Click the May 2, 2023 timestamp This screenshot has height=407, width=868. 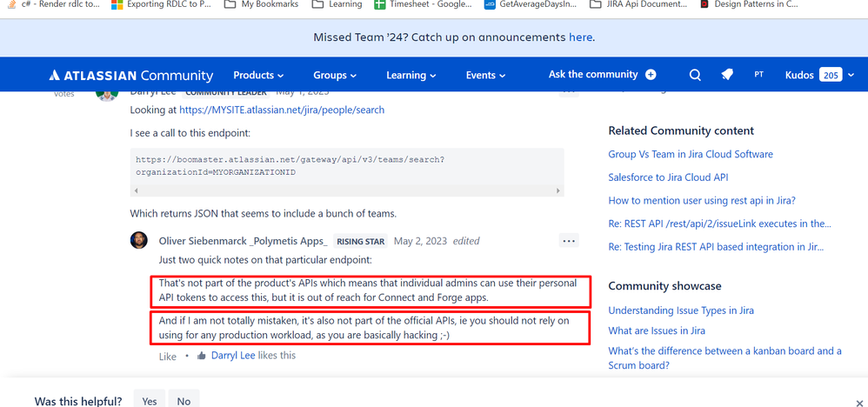[420, 241]
